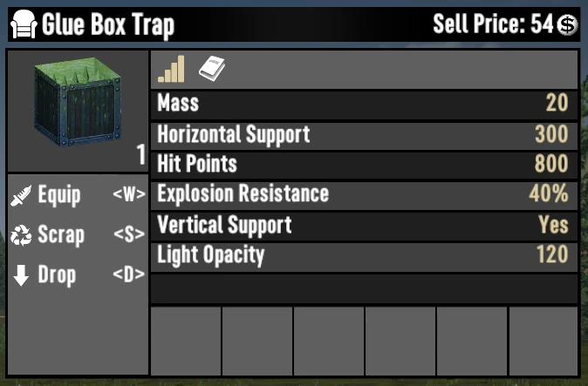This screenshot has width=588, height=386.
Task: Click the Drop down-arrow icon
Action: (x=21, y=275)
